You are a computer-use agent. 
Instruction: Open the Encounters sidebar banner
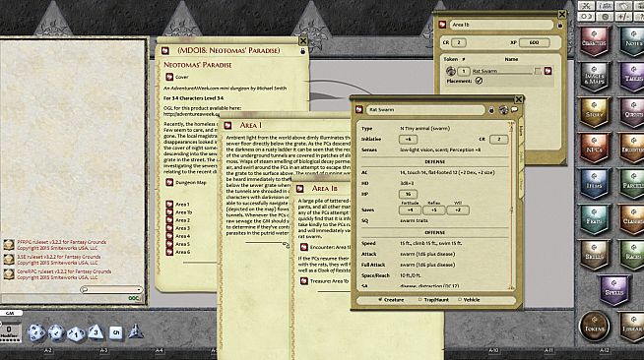[632, 148]
